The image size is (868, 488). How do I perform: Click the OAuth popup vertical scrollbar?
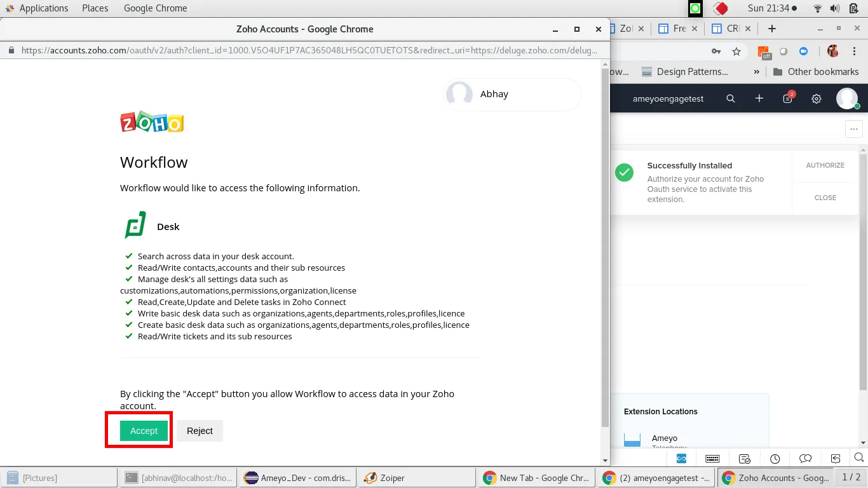point(605,248)
